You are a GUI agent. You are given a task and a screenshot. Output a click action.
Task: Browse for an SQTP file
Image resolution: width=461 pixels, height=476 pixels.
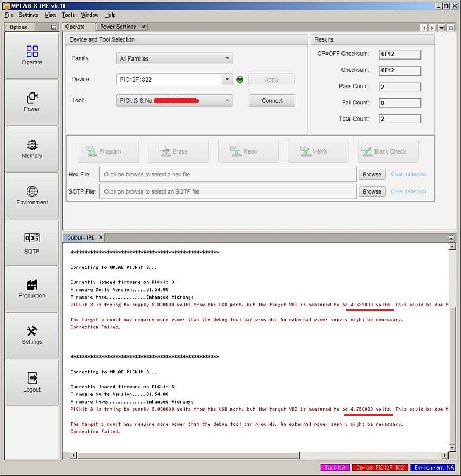point(372,191)
